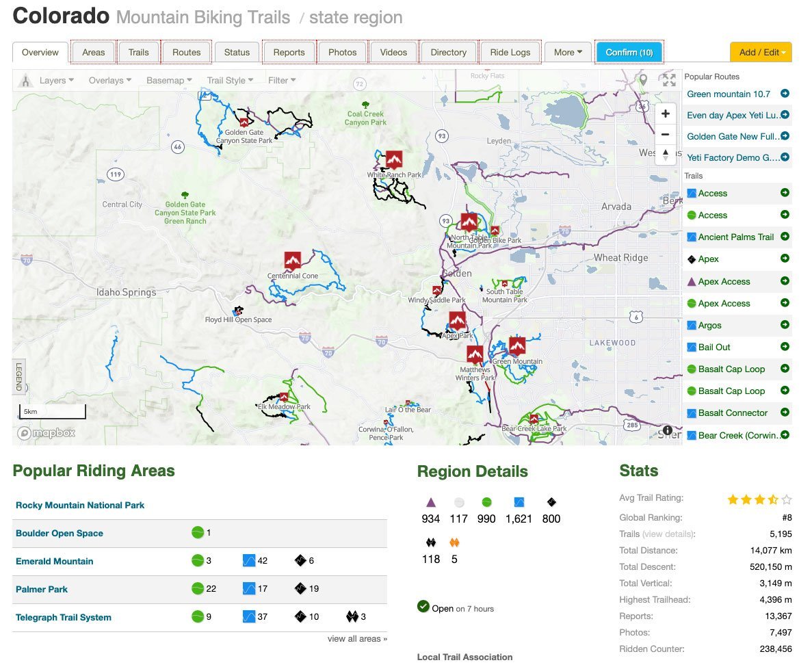Screen dimensions: 812x667
Task: Open the Photos tab
Action: click(342, 52)
